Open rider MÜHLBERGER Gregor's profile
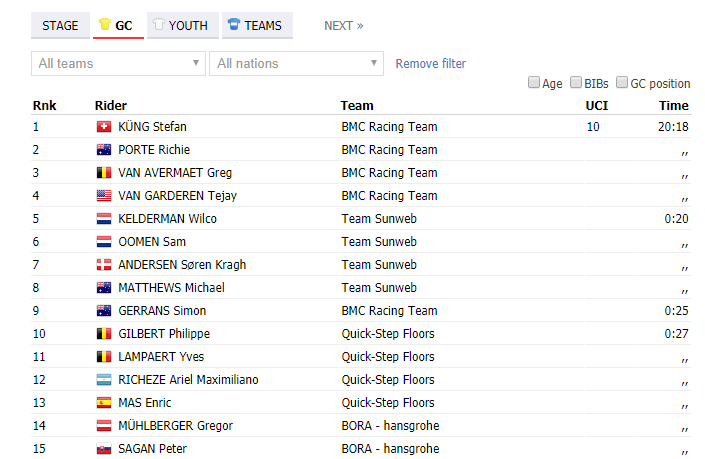This screenshot has height=459, width=705. click(175, 426)
